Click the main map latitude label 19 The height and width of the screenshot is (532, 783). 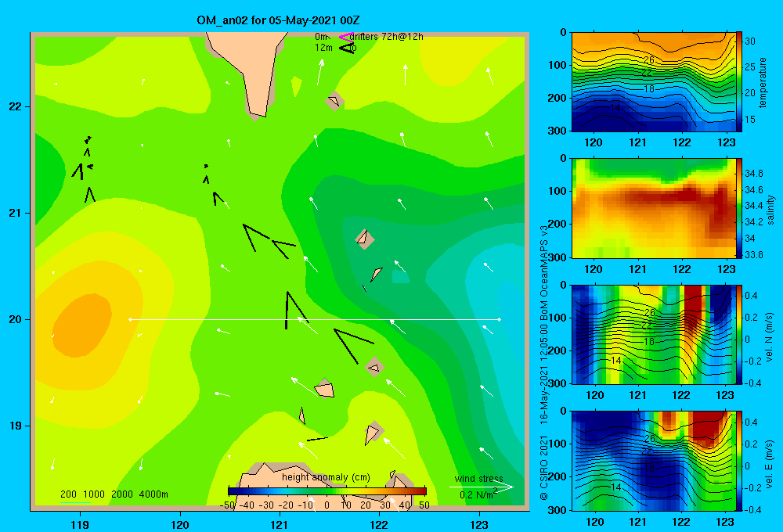[x=15, y=426]
